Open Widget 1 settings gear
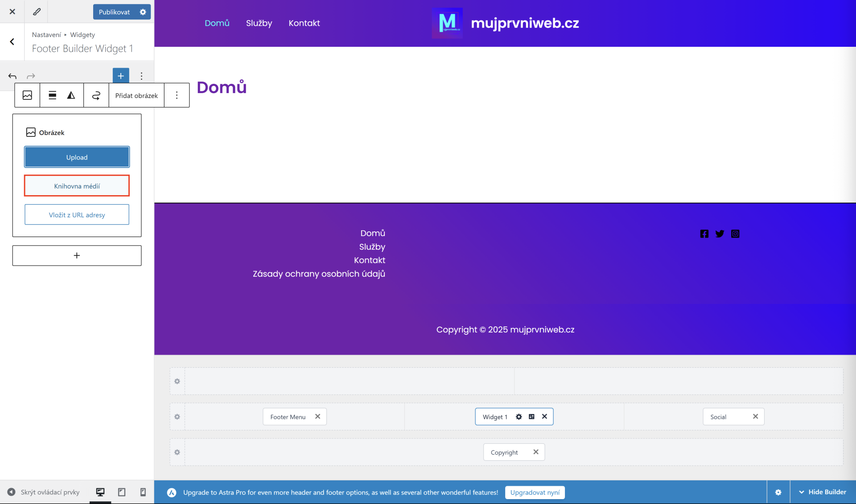 (x=519, y=417)
